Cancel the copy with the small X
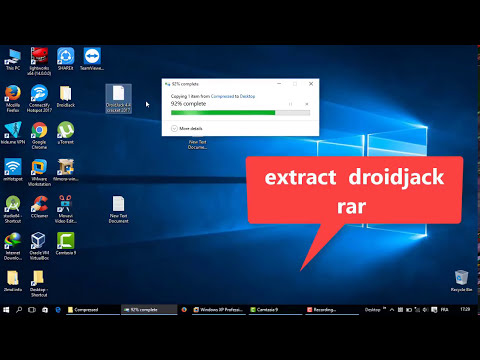480x360 pixels. 307,104
